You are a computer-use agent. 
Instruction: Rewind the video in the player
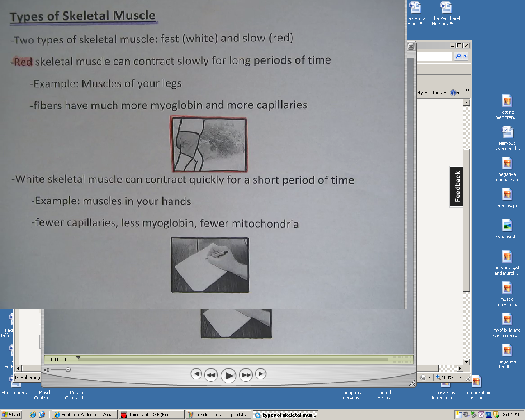211,374
